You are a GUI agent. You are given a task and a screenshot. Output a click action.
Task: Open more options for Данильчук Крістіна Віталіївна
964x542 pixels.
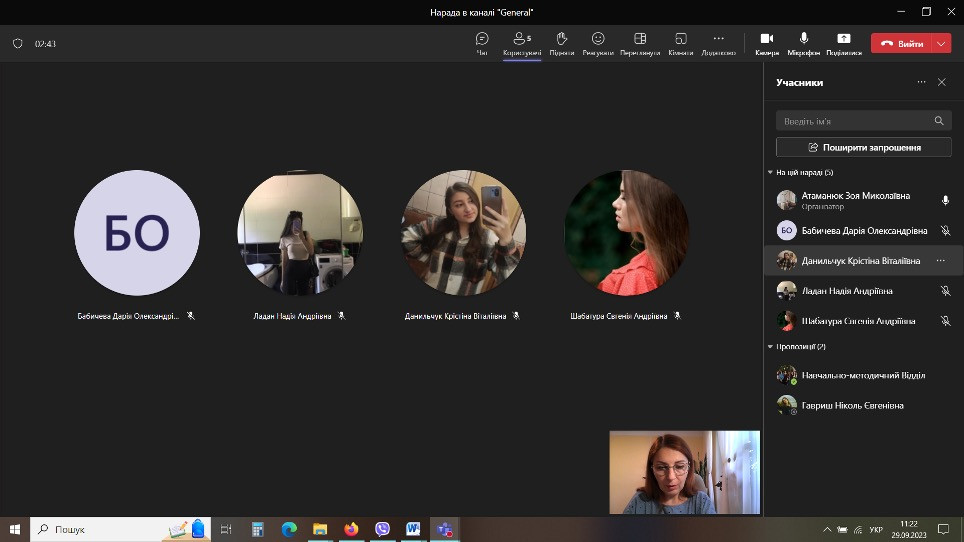tap(940, 260)
